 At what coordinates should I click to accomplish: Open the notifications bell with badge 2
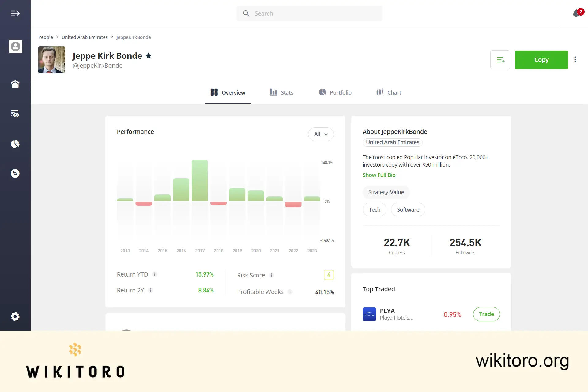point(576,13)
